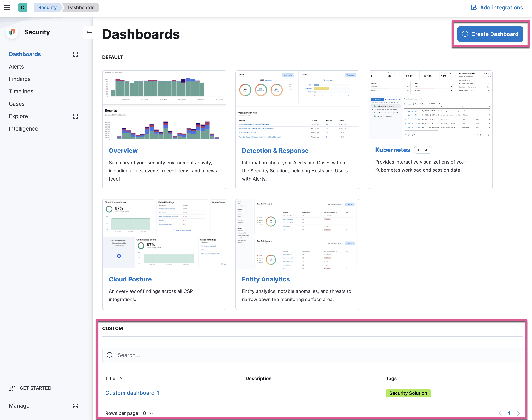Open the Security breadcrumb link
Viewport: 532px width, 420px height.
pyautogui.click(x=47, y=7)
